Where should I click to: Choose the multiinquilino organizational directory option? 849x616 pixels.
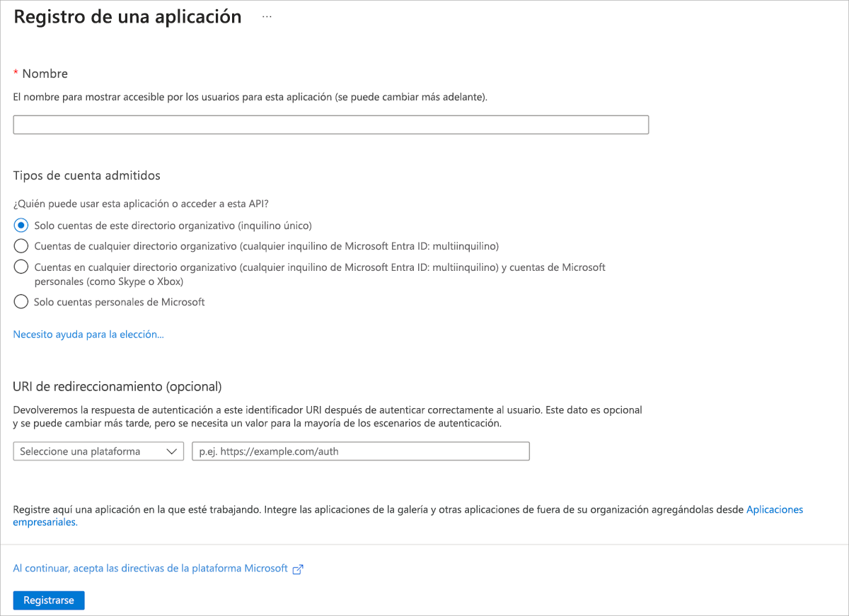[21, 245]
